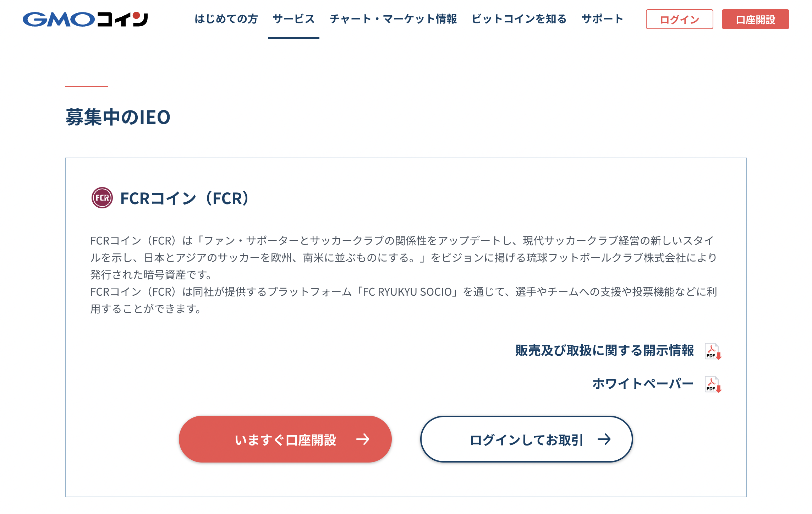This screenshot has width=812, height=514.
Task: Open the ビットコインを知る menu
Action: [x=519, y=19]
